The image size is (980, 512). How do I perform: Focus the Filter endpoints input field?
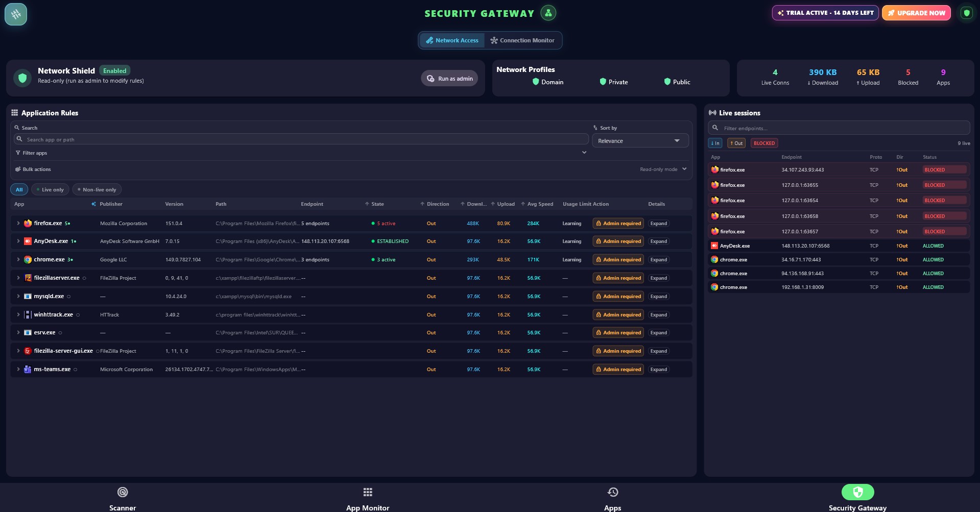coord(839,128)
